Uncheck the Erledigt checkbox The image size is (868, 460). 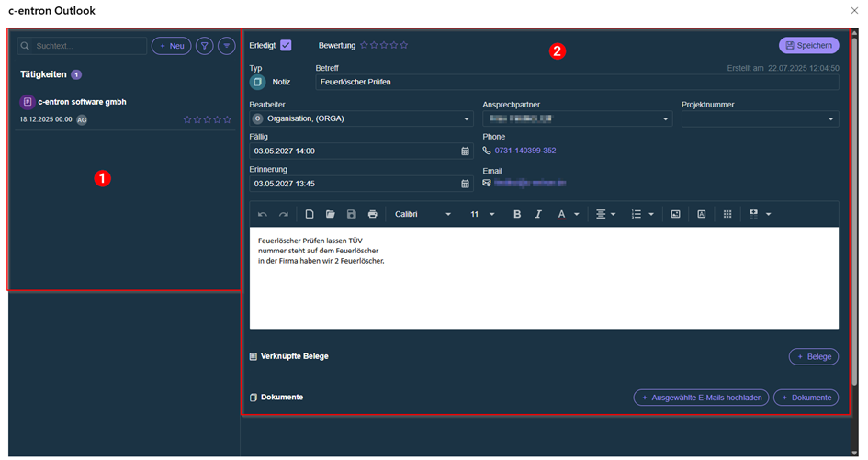point(286,45)
